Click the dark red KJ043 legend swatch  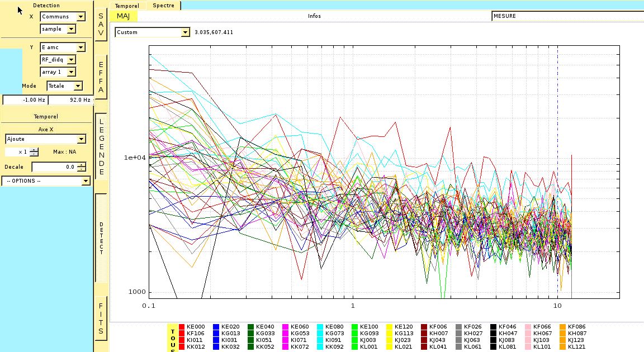point(424,340)
